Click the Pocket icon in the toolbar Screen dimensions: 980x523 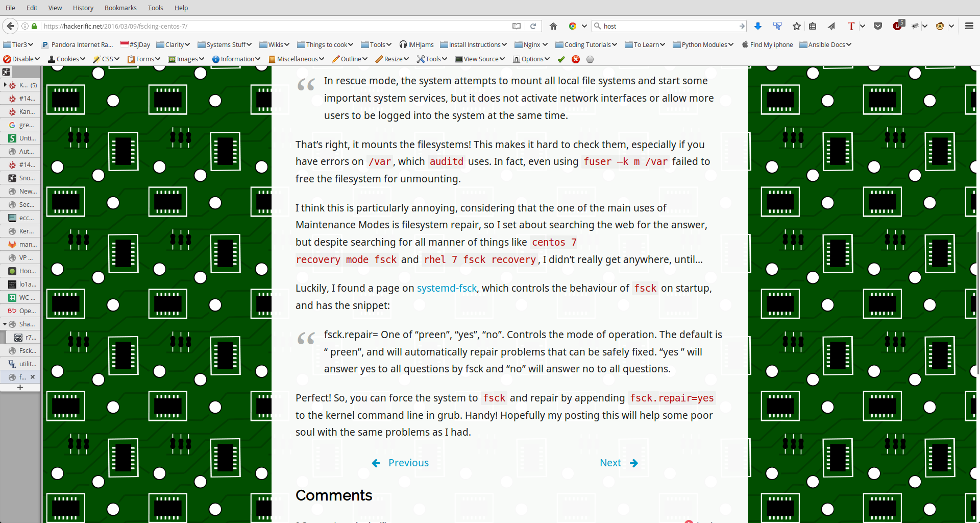click(x=878, y=26)
